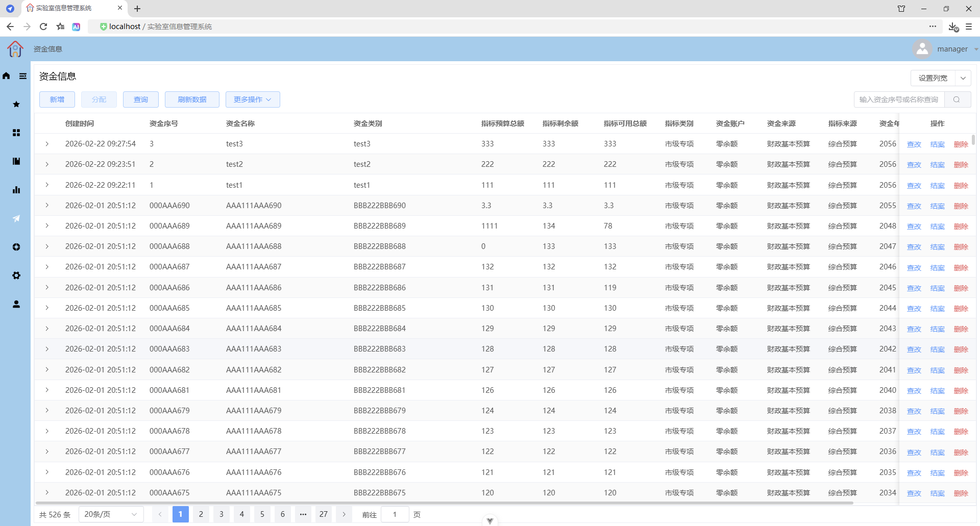Open the books icon in the sidebar
The width and height of the screenshot is (980, 526).
pos(16,161)
